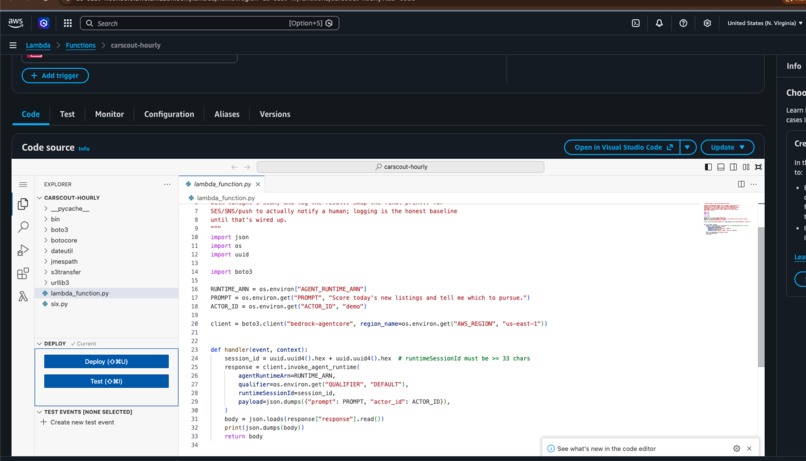Expand the bin folder
The height and width of the screenshot is (461, 806).
tap(46, 219)
